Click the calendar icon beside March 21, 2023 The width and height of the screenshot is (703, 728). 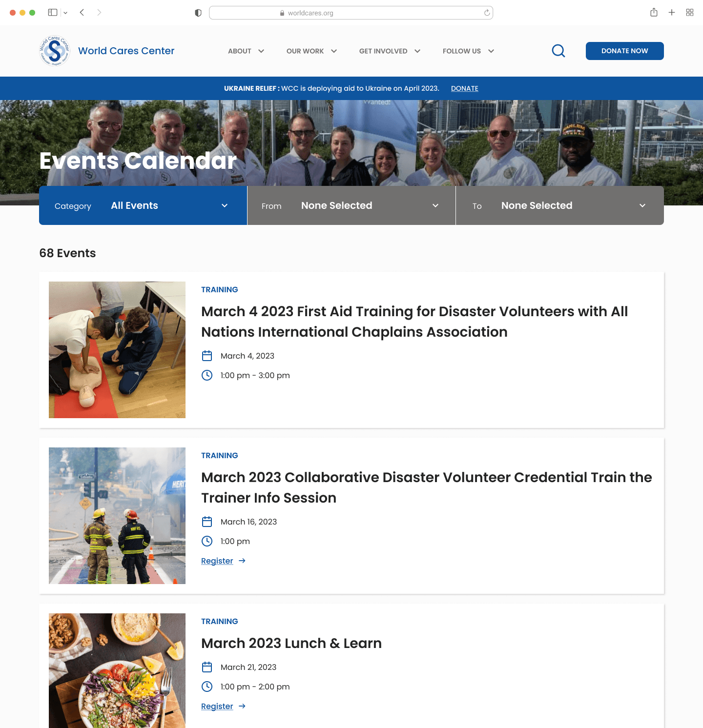click(x=207, y=667)
